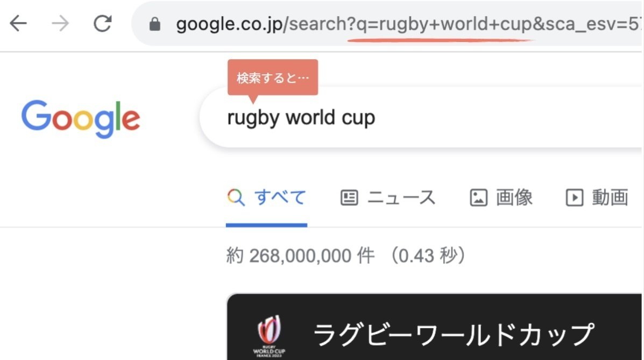Click the picture icon beside 画像
The height and width of the screenshot is (360, 644).
click(x=478, y=197)
